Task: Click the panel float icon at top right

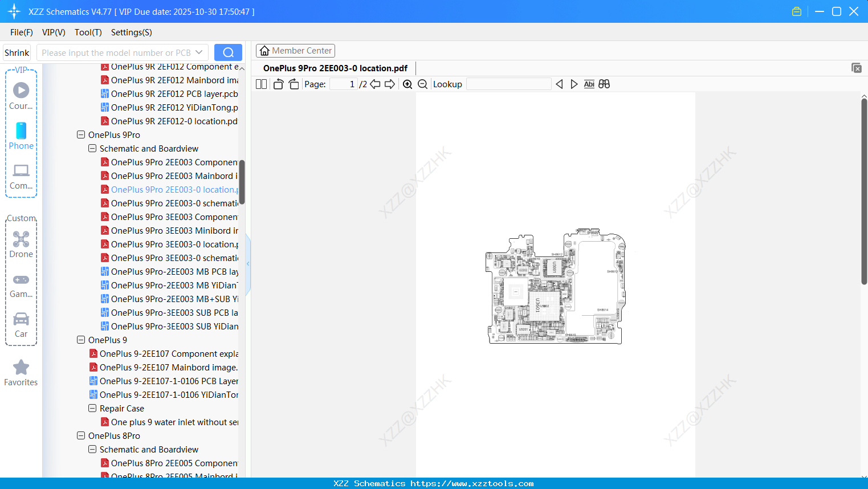Action: (x=857, y=68)
